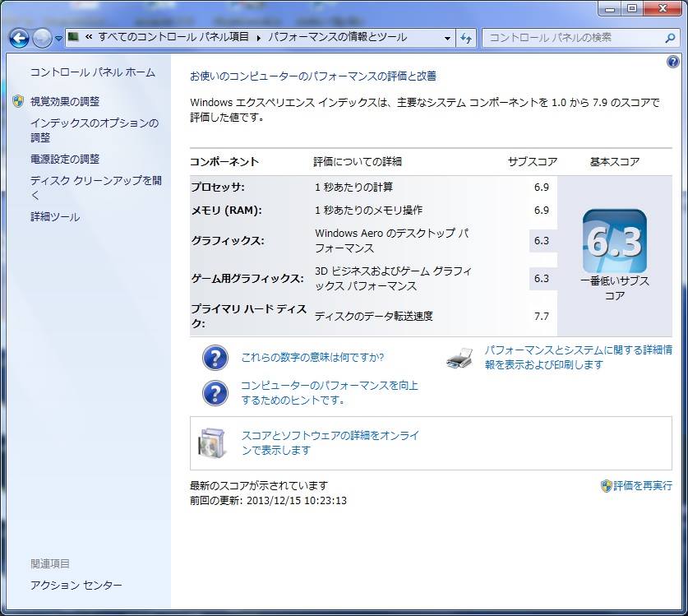Open ディスク クリーンアップを開く link
The height and width of the screenshot is (616, 688).
coord(95,188)
